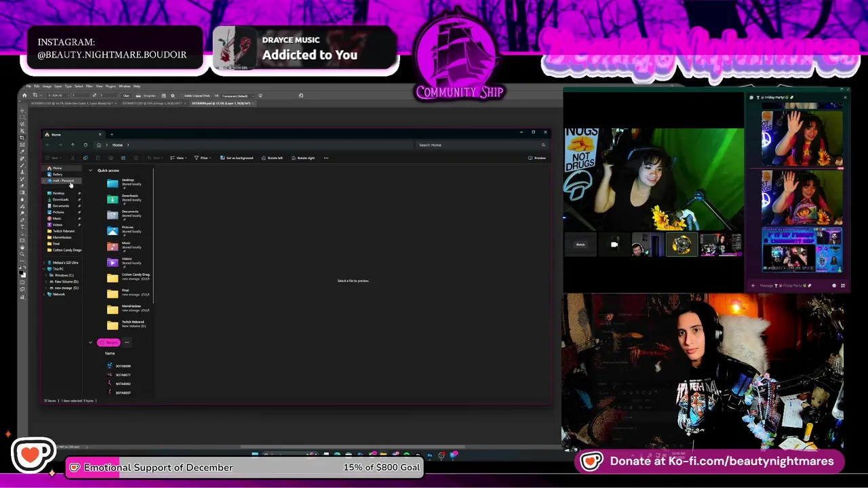Screen dimensions: 868x488
Task: Click the Ko-fi donate link banner
Action: point(711,462)
